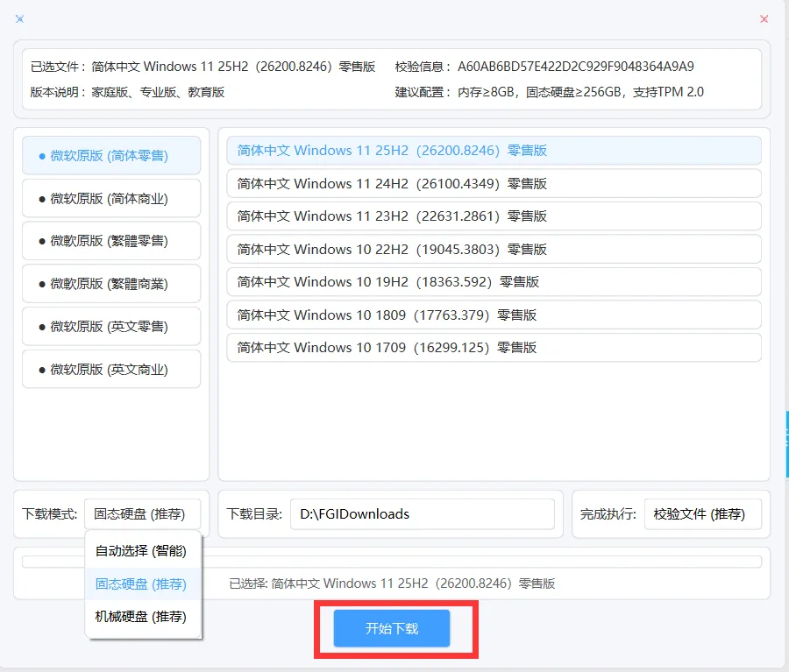Click the 已选择 status line text

click(x=392, y=584)
